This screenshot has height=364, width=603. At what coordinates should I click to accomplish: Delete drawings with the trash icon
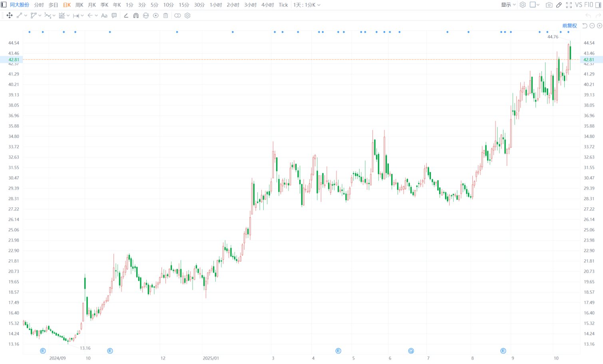coord(165,16)
